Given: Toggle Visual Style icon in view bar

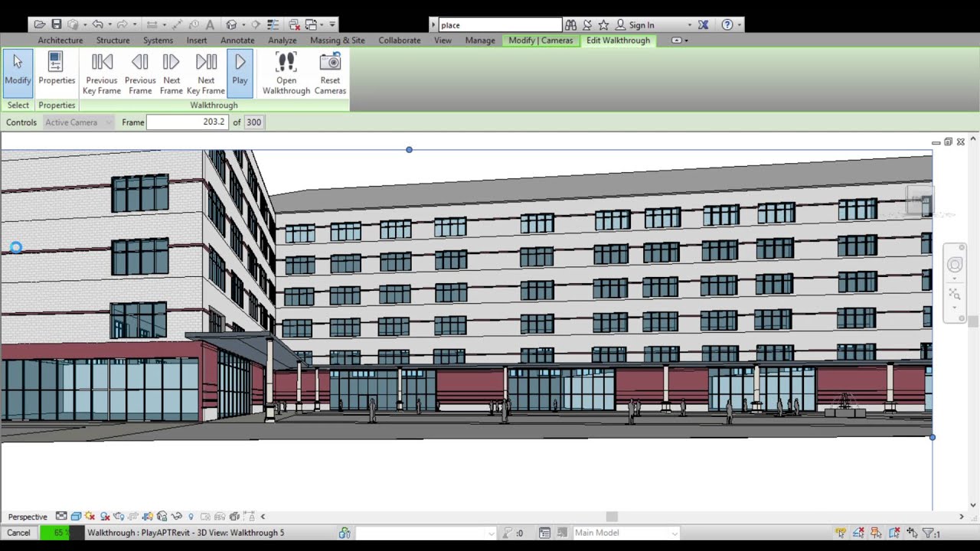Looking at the screenshot, I should tap(76, 517).
